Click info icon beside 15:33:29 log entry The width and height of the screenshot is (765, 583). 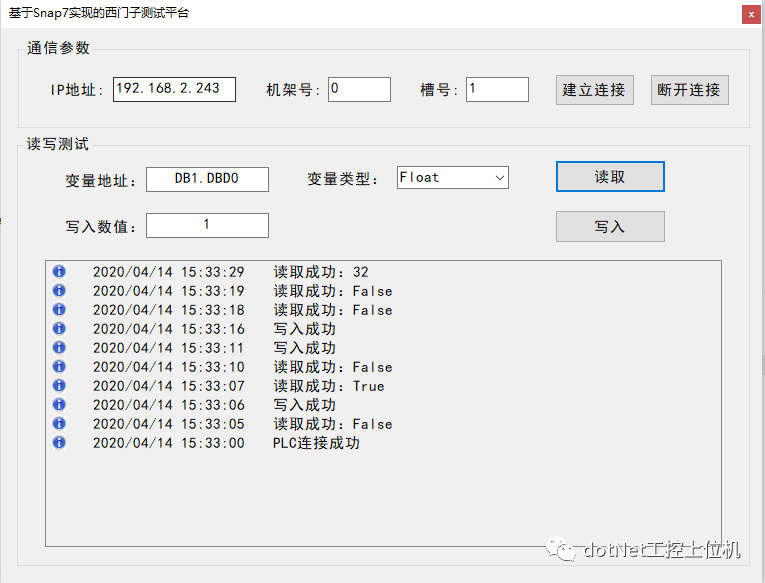pyautogui.click(x=59, y=271)
